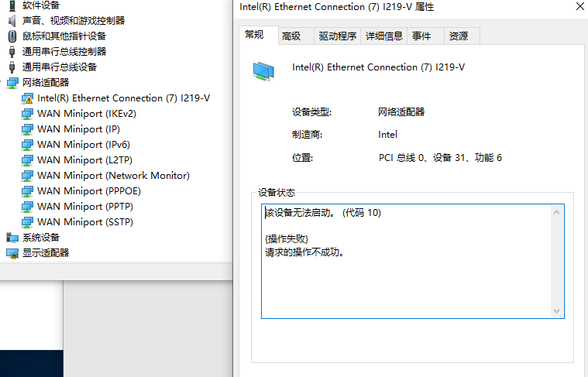The height and width of the screenshot is (377, 588).
Task: Open the 驱动程序 tab
Action: (x=337, y=36)
